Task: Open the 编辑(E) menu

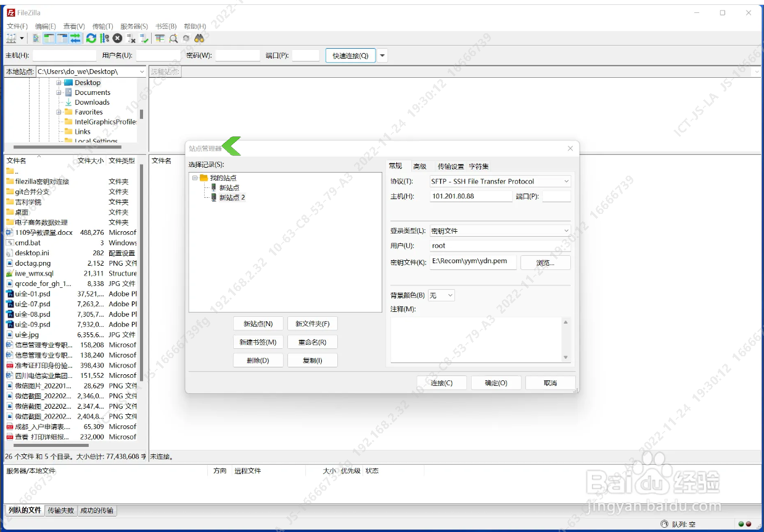Action: click(46, 27)
